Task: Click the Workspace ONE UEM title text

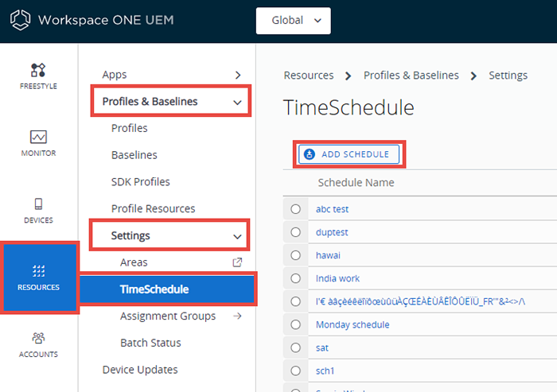Action: tap(106, 20)
